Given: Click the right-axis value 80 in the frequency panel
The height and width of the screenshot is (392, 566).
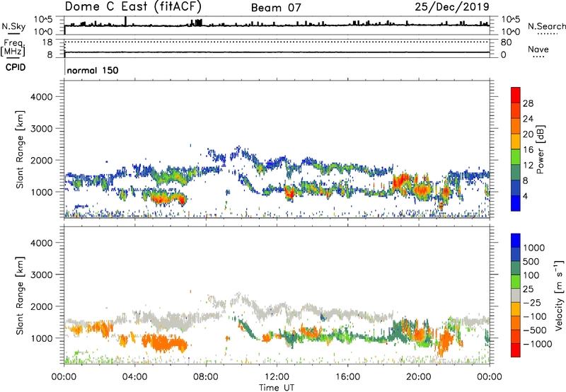Looking at the screenshot, I should (506, 42).
